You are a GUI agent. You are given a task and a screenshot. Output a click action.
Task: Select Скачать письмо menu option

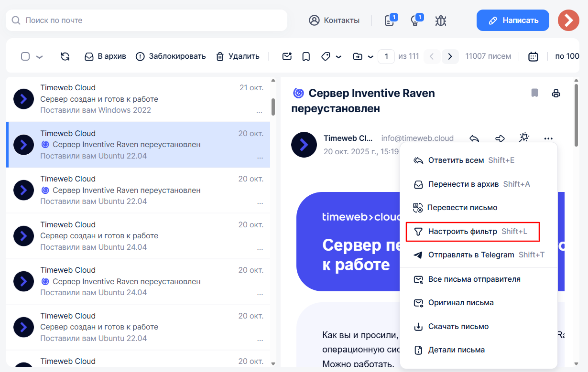458,327
